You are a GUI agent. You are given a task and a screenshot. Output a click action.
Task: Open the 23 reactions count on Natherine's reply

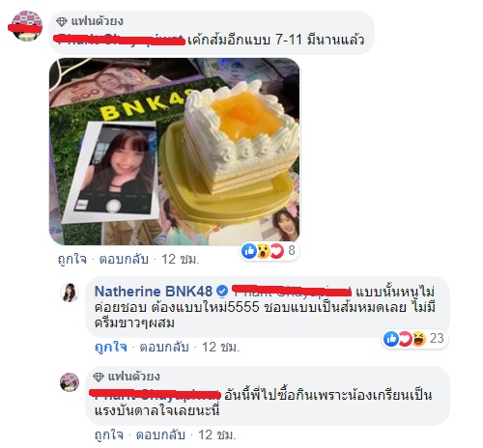click(437, 339)
